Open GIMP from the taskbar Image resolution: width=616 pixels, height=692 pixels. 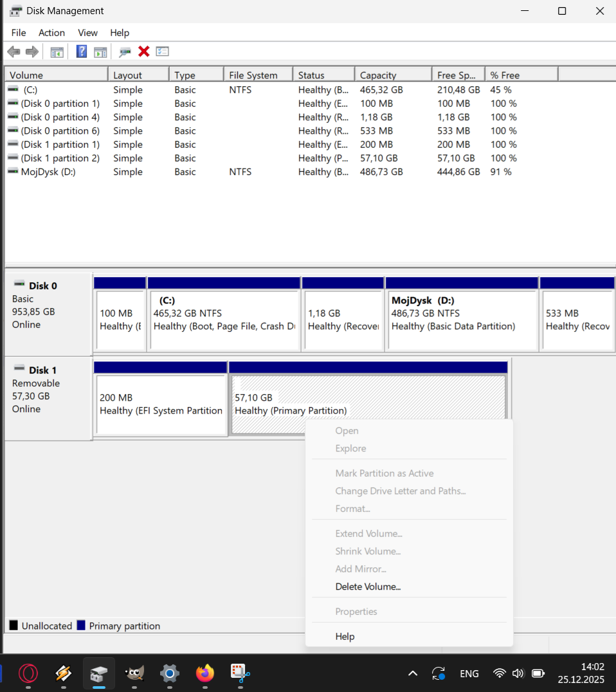134,673
